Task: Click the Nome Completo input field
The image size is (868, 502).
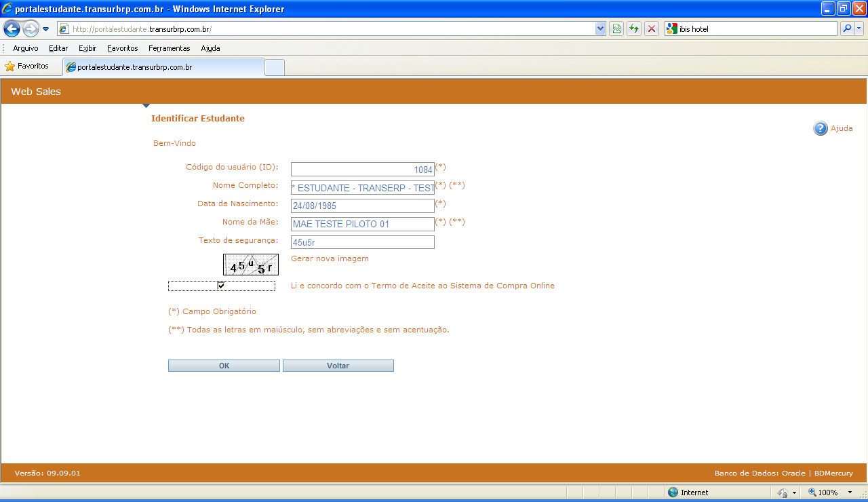Action: point(362,187)
